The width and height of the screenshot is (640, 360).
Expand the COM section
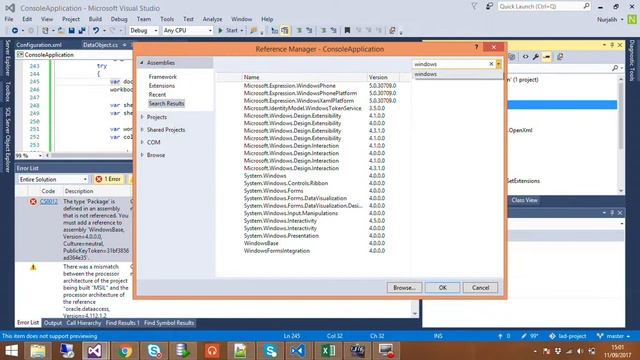(142, 142)
